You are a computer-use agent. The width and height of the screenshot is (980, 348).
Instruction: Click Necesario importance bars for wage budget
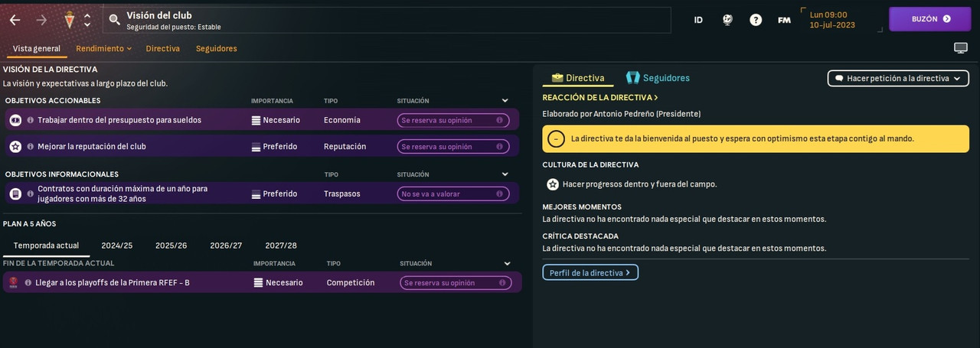(256, 120)
